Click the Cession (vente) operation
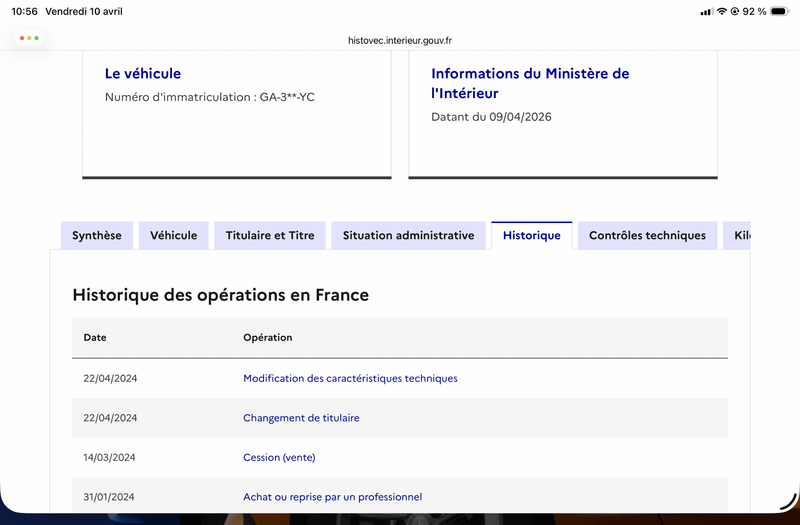This screenshot has height=525, width=800. (279, 457)
